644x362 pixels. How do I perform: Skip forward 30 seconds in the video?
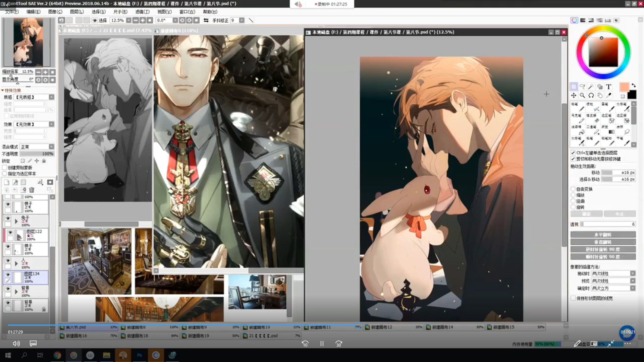click(339, 344)
